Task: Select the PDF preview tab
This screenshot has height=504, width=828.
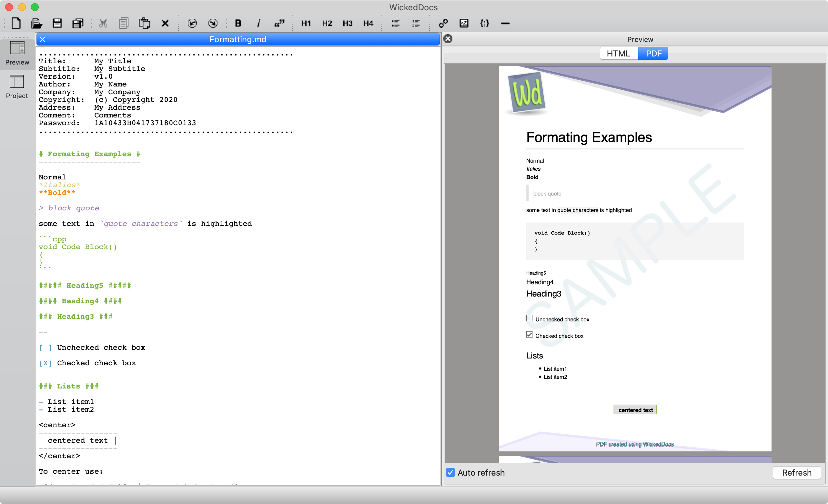Action: click(x=653, y=54)
